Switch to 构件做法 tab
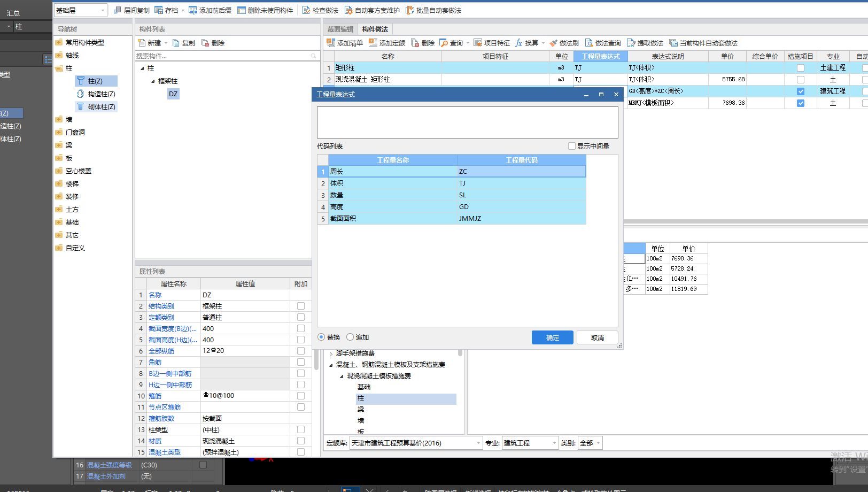Image resolution: width=868 pixels, height=492 pixels. click(375, 29)
